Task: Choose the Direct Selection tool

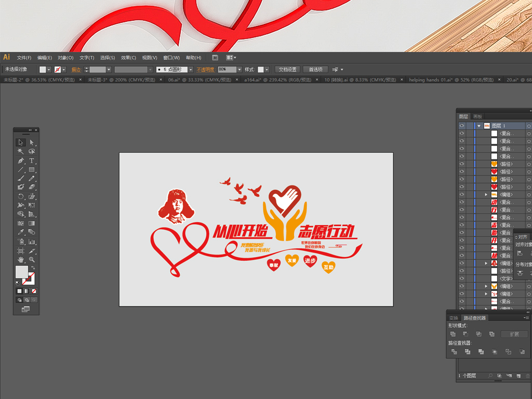Action: (32, 142)
